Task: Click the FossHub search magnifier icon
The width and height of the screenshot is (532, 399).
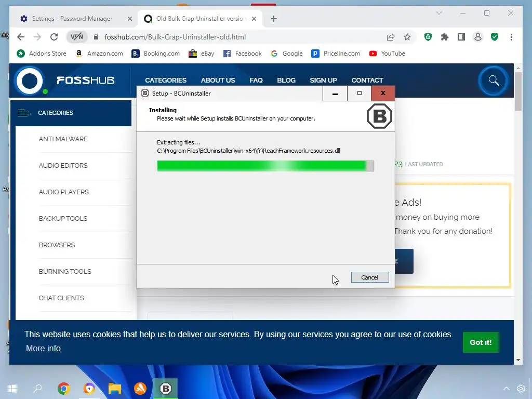Action: (494, 81)
